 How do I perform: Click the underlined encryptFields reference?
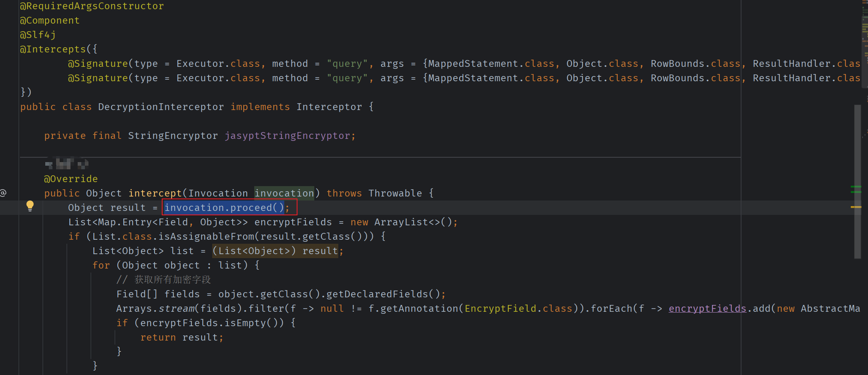pyautogui.click(x=707, y=309)
